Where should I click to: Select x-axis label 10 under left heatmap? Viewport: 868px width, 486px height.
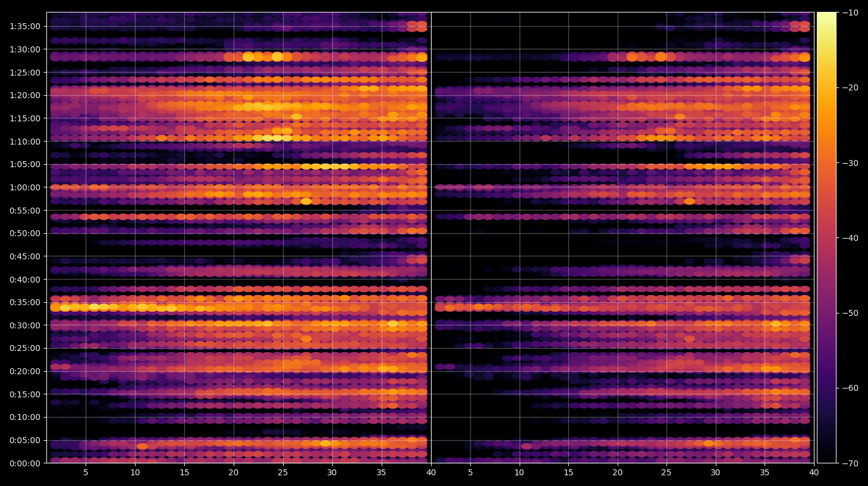[x=135, y=473]
